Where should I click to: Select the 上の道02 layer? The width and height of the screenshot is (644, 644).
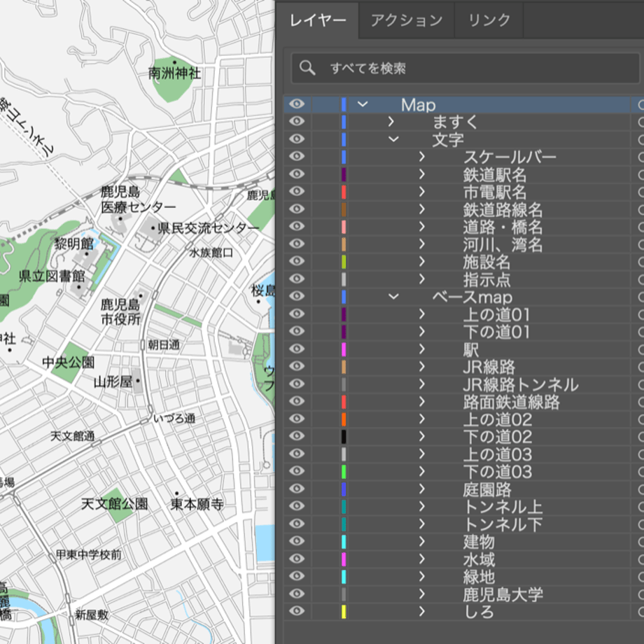(463, 419)
